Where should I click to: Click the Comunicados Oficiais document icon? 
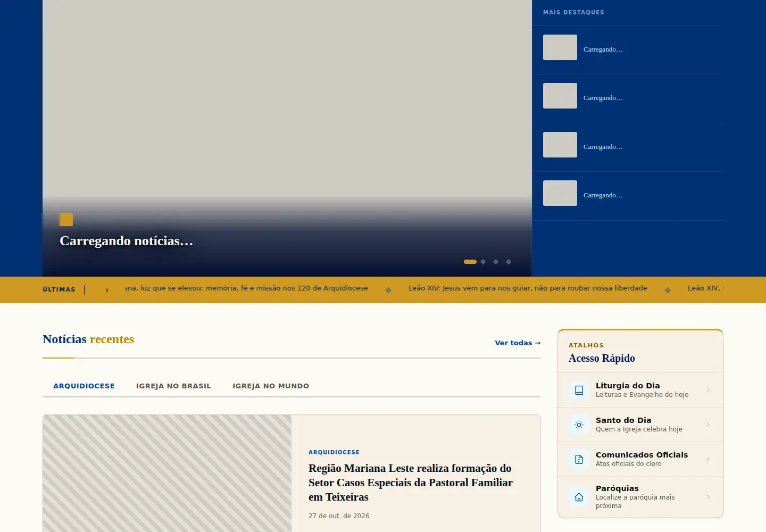[579, 459]
